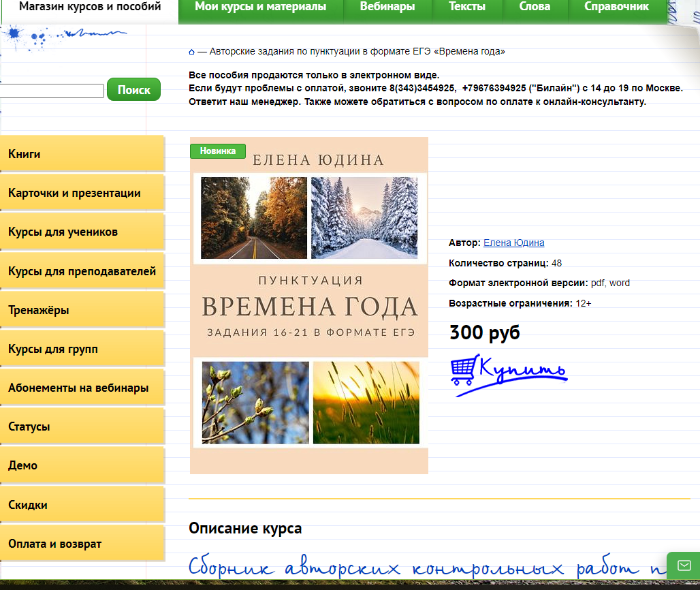Open Тренажёры category
The width and height of the screenshot is (700, 590).
82,310
